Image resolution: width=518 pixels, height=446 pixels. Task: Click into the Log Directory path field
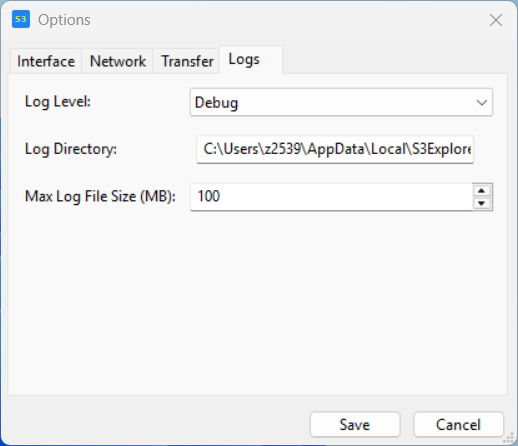tap(335, 149)
